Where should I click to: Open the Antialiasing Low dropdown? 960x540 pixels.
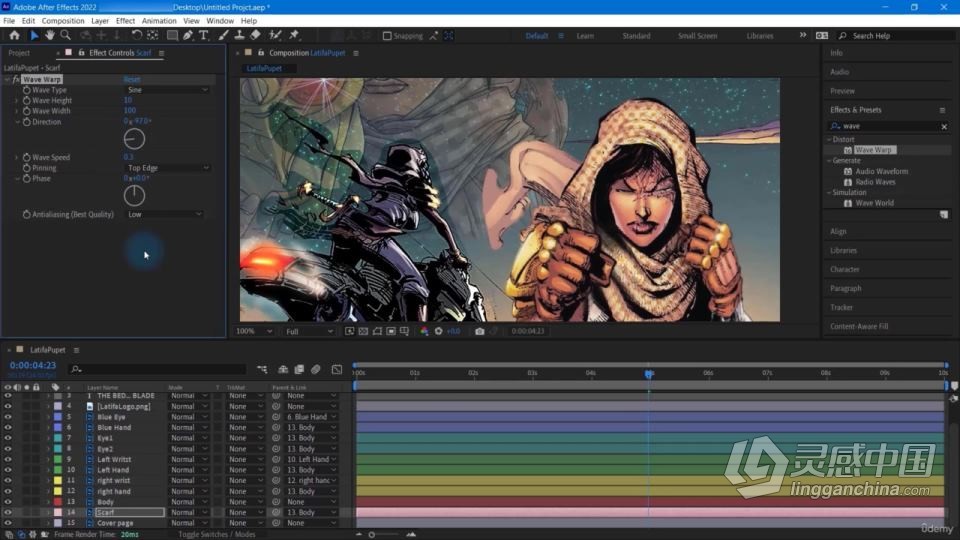tap(164, 214)
